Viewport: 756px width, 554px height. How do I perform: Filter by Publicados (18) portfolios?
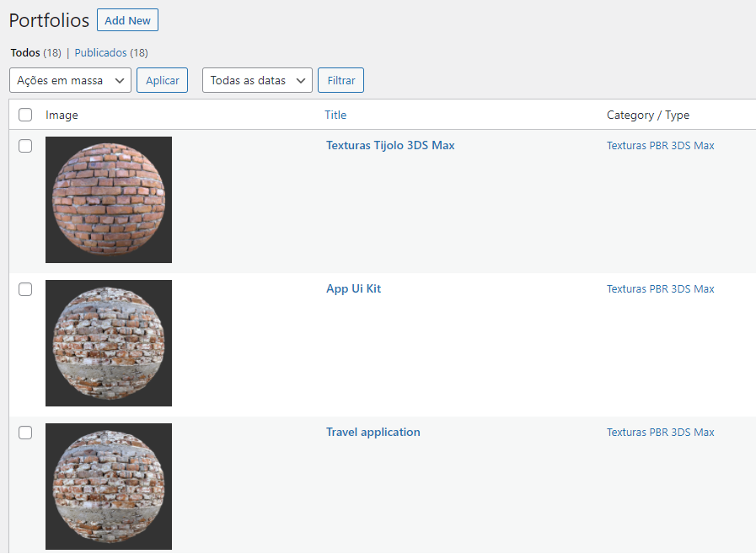click(x=111, y=52)
